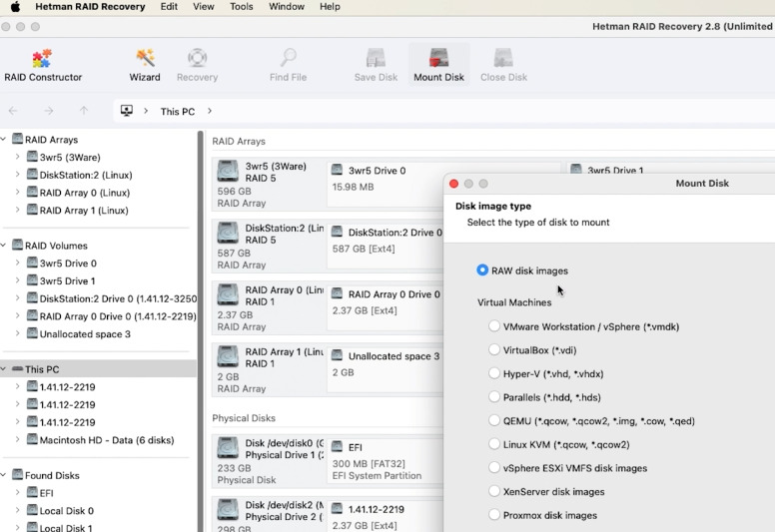Expand the EFI tree node under Found Disks

[17, 493]
